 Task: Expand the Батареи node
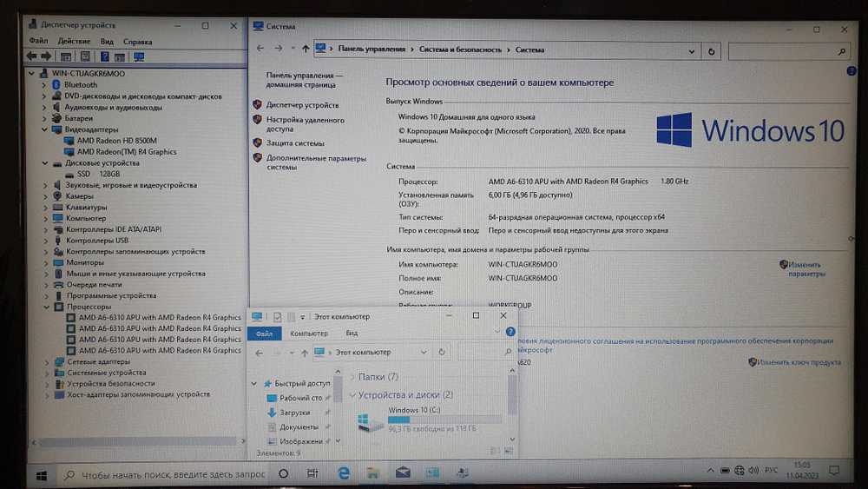pos(44,118)
